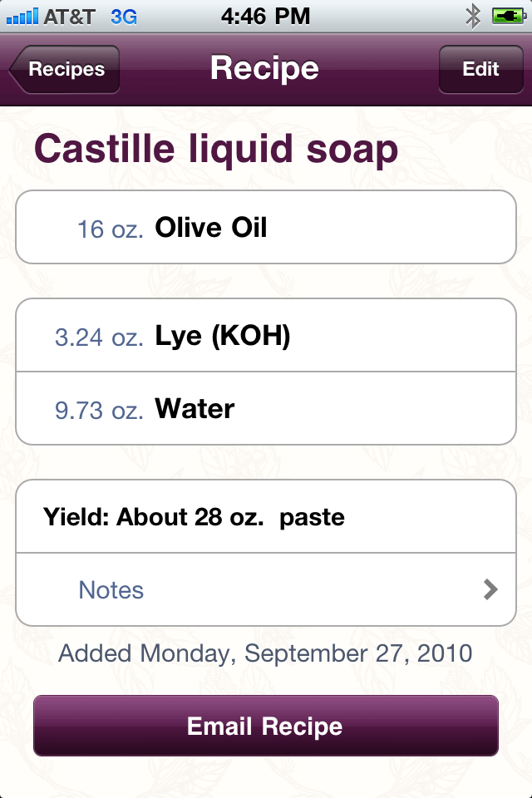Tap the 9.73 oz. water amount
532x798 pixels.
[99, 410]
